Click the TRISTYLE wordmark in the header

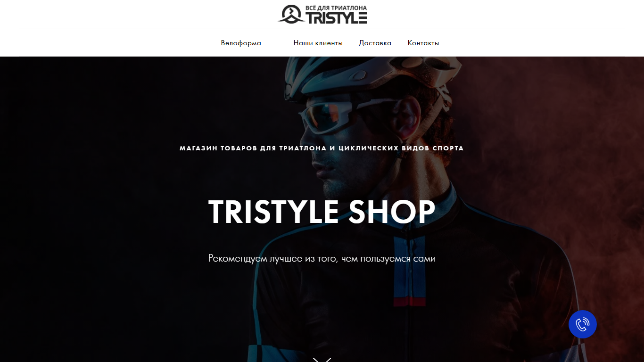pyautogui.click(x=337, y=18)
